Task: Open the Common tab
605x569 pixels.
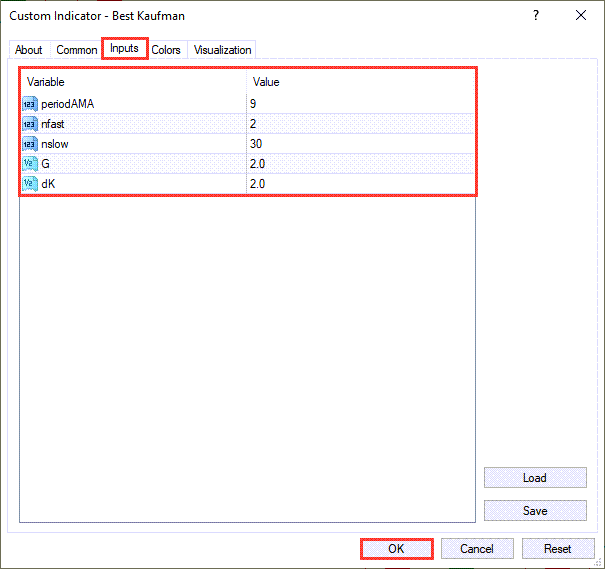Action: point(77,50)
